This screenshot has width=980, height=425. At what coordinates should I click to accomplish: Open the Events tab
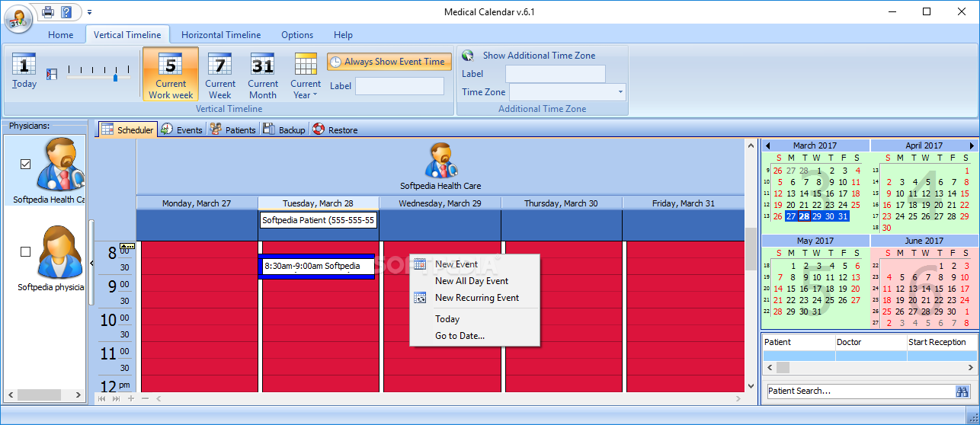181,129
